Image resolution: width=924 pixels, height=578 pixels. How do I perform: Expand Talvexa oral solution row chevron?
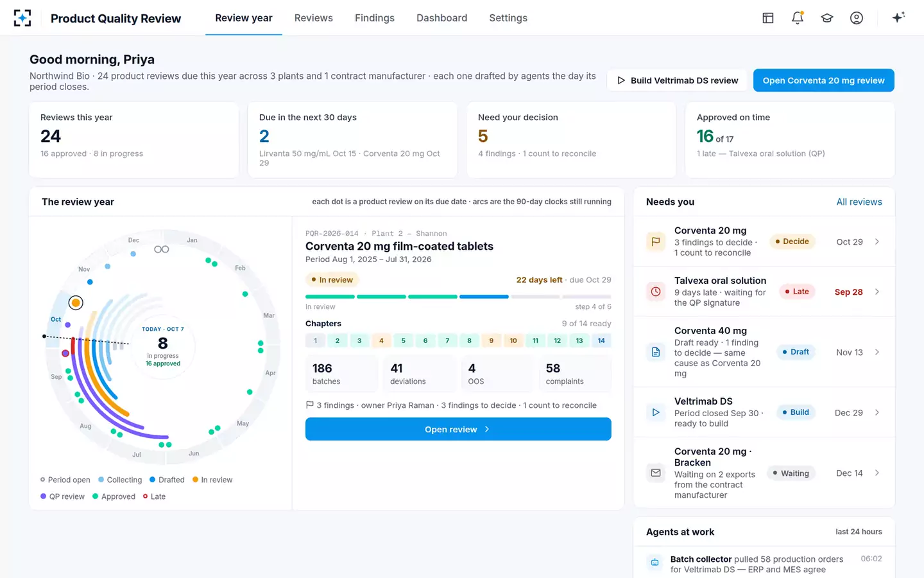pos(877,292)
